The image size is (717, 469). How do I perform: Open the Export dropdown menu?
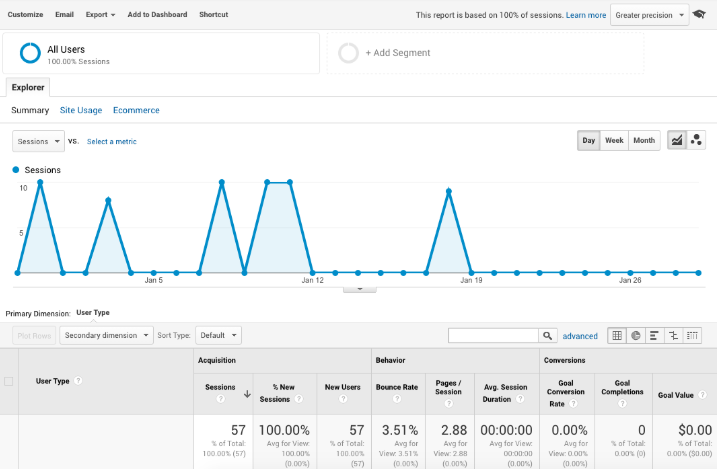click(x=100, y=15)
